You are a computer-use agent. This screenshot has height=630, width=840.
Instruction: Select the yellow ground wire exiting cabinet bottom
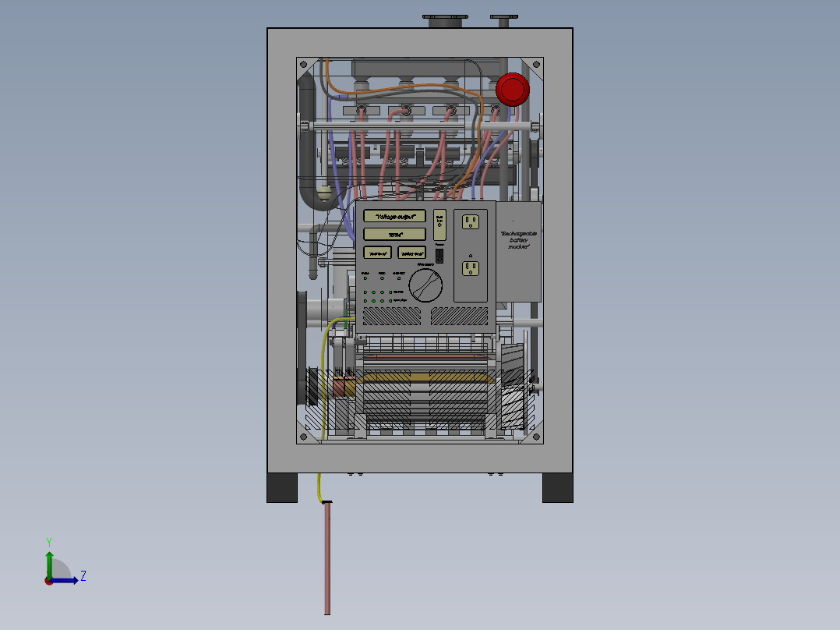(x=319, y=488)
